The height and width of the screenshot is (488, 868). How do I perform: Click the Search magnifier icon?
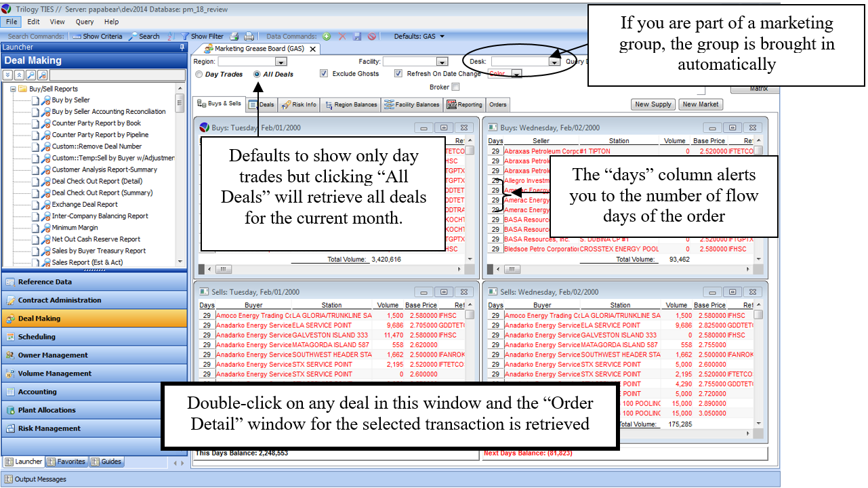[x=144, y=37]
